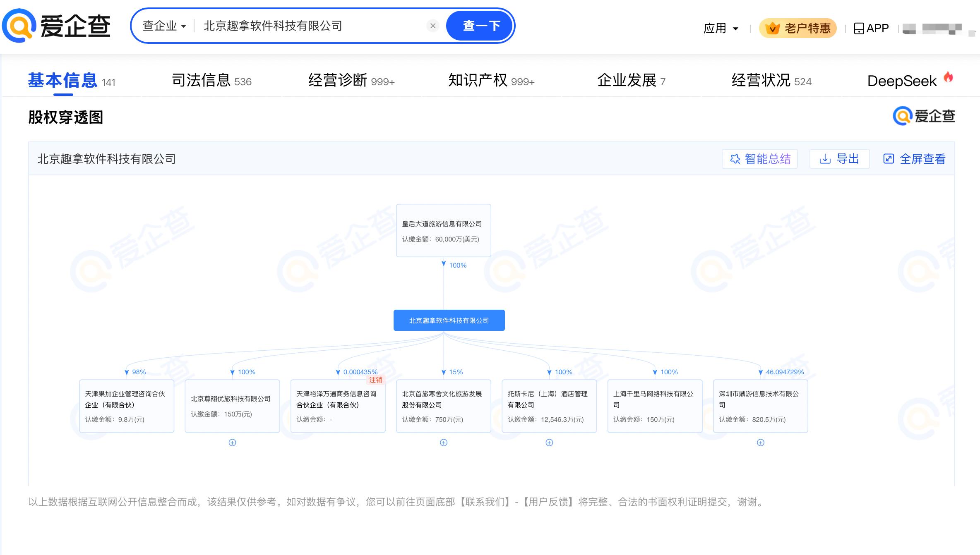
Task: Switch to 基本信息 tab
Action: point(72,80)
